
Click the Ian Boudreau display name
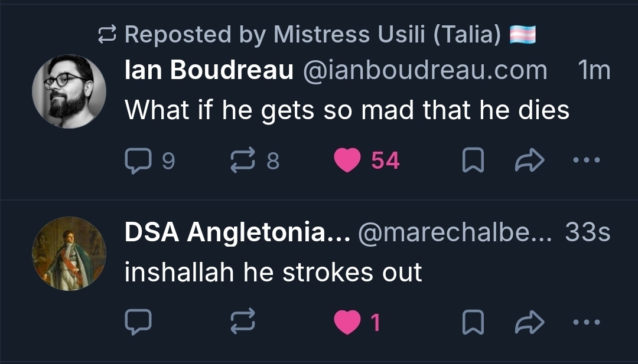(x=209, y=71)
